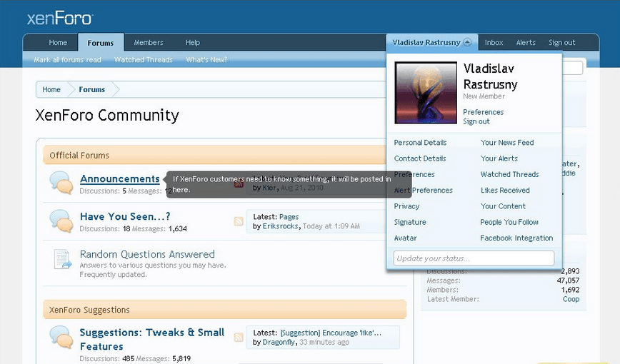Click Random Questions Answered page icon
This screenshot has height=364, width=620.
tap(62, 259)
